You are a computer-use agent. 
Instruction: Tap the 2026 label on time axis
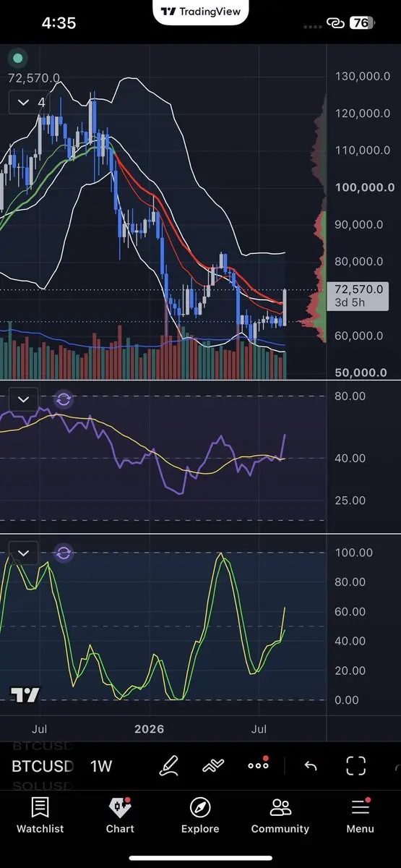coord(149,728)
